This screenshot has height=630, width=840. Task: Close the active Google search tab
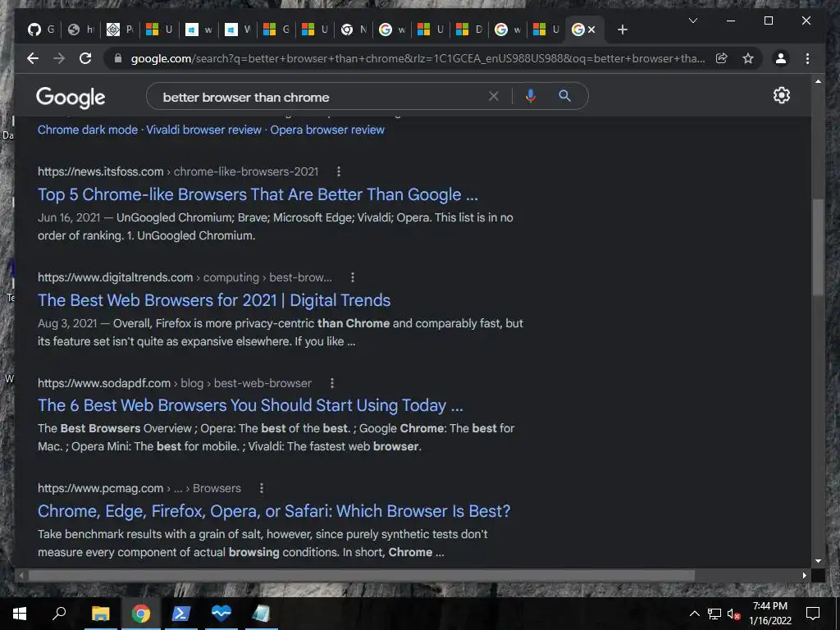click(x=591, y=30)
